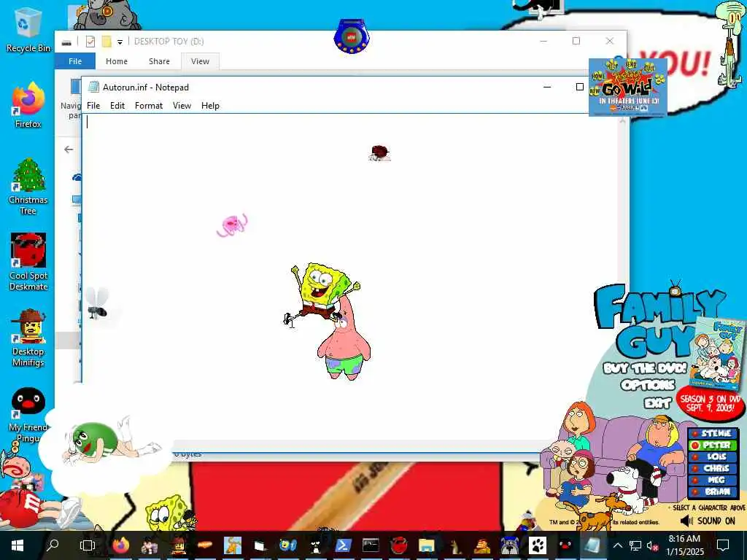The width and height of the screenshot is (747, 560).
Task: Click Quit bubble on Rugrats Go Wild
Action: click(x=649, y=68)
